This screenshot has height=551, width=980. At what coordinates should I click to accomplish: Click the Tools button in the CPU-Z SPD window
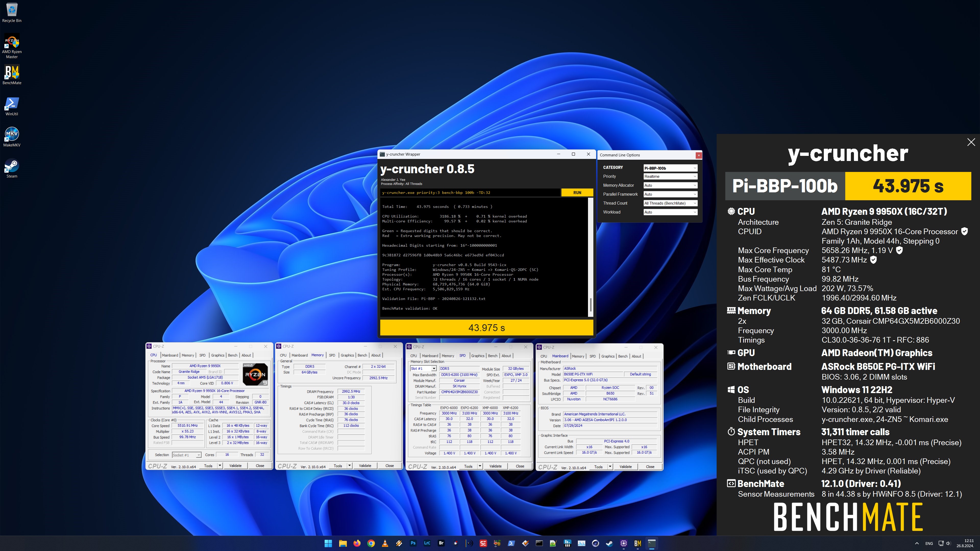click(468, 466)
